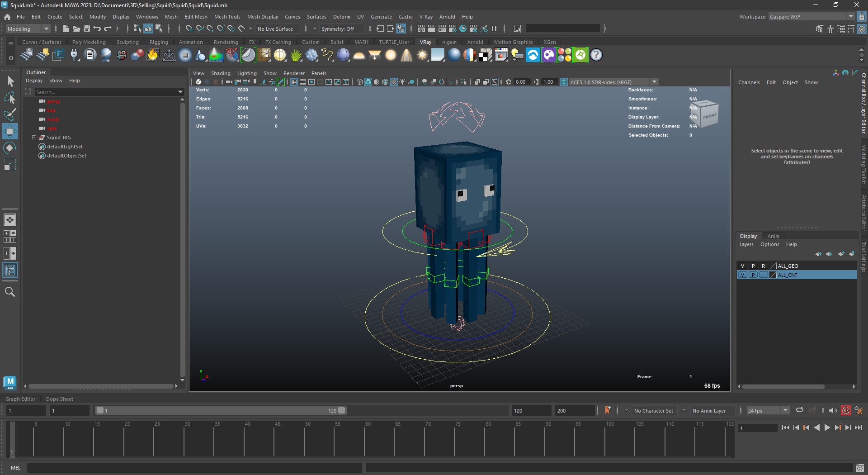The image size is (868, 475).
Task: Open the Mesh Tools menu
Action: coord(227,17)
